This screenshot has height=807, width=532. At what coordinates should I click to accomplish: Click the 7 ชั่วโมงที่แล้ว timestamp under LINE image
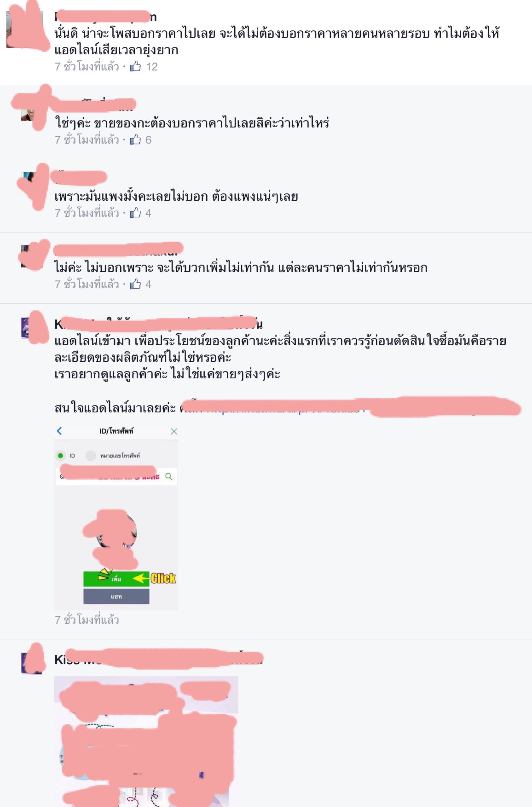click(x=87, y=620)
